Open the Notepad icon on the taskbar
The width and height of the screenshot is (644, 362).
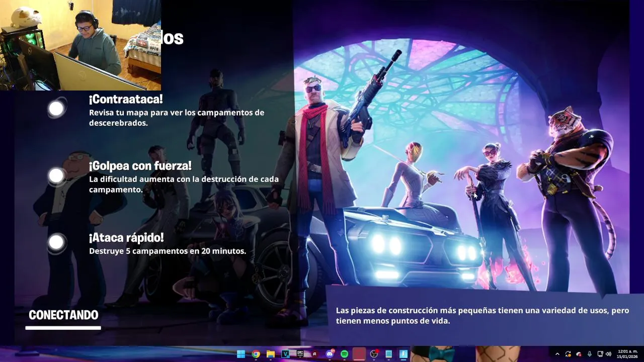click(x=388, y=354)
